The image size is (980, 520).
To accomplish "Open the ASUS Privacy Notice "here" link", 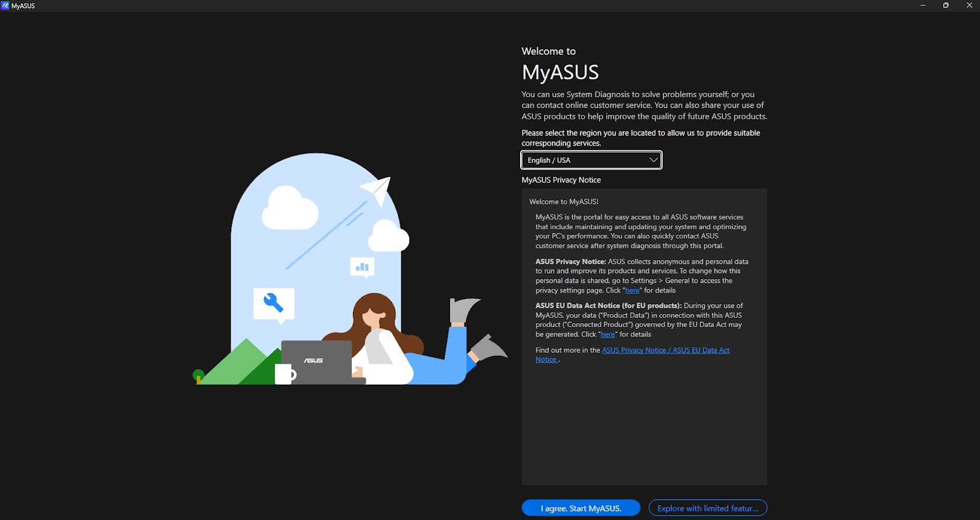I will click(632, 290).
